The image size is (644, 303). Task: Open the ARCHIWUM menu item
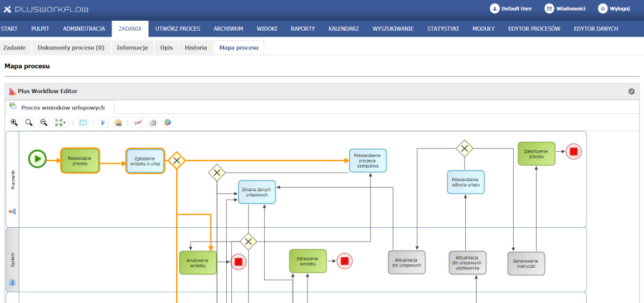[228, 29]
